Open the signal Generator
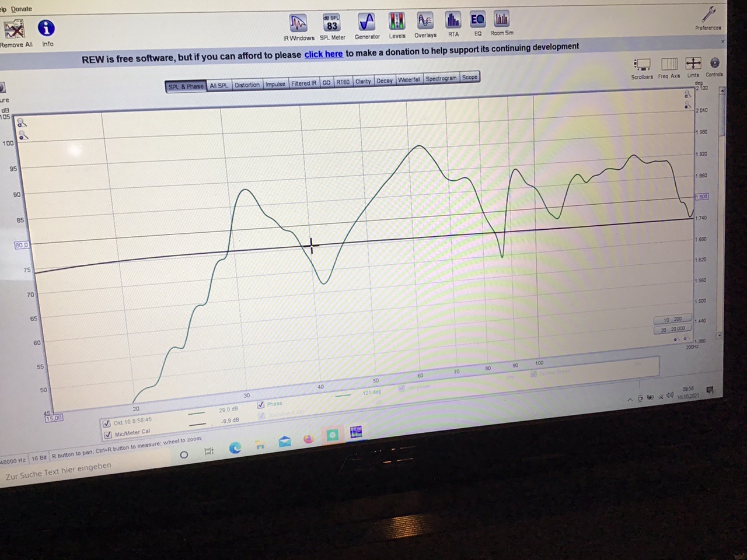Image resolution: width=747 pixels, height=560 pixels. coord(366,23)
